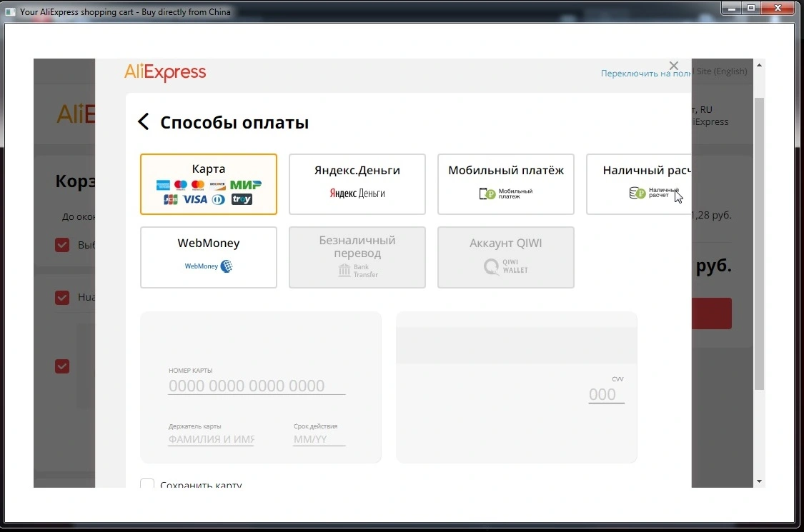Tick the Сохранить карту checkbox

(x=147, y=484)
